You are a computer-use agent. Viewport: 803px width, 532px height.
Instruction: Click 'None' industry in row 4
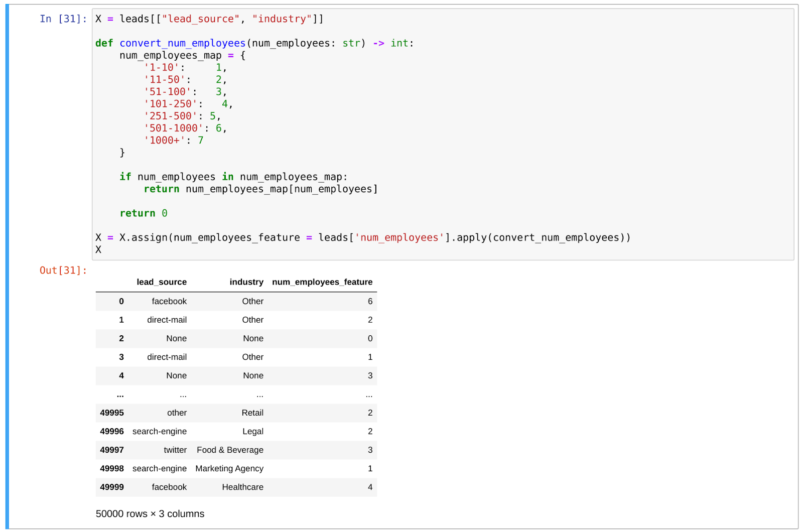click(253, 375)
